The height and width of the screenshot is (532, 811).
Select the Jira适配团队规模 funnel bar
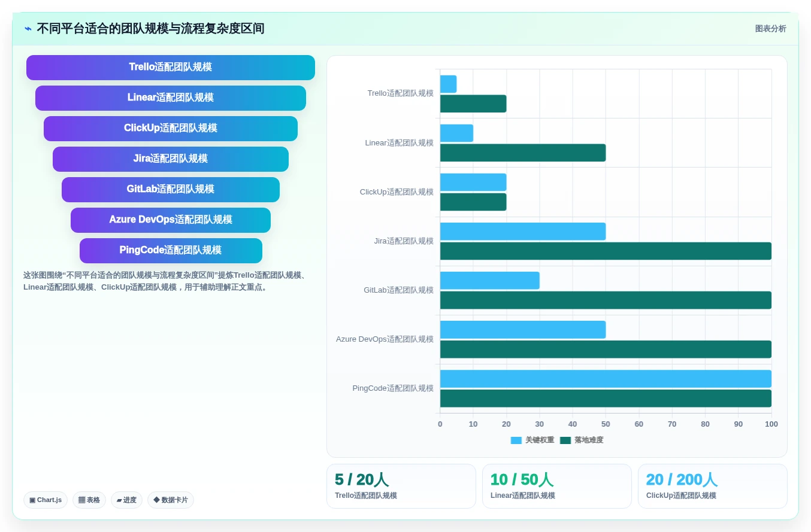(x=171, y=159)
